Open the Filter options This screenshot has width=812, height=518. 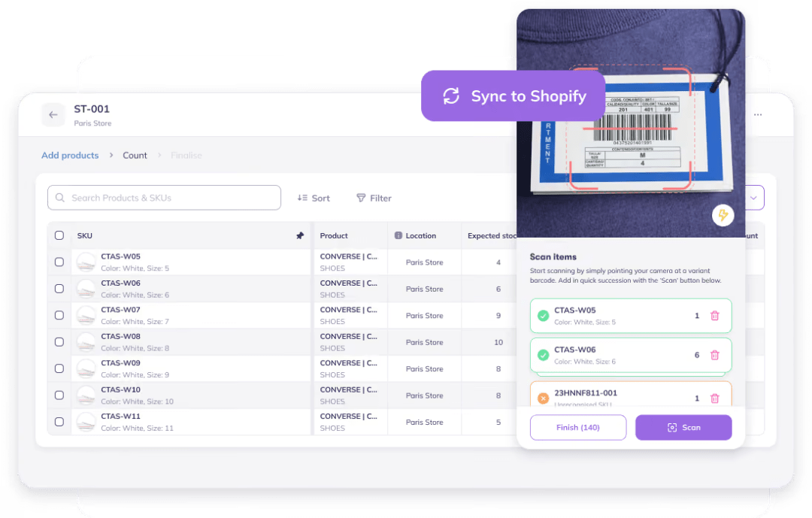pos(374,198)
